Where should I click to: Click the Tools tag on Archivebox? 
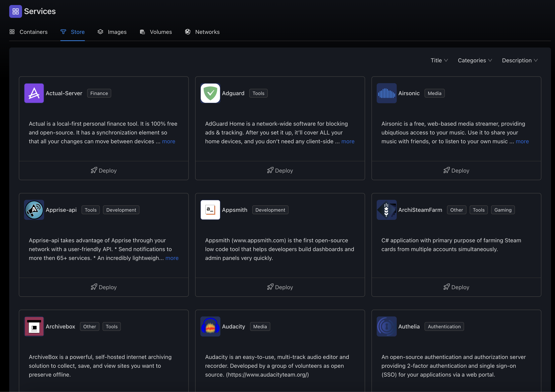pos(112,326)
